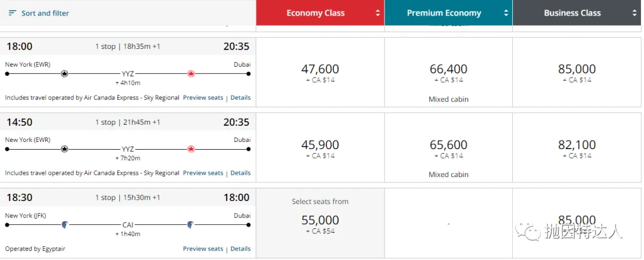Screen dimensions: 644x260
Task: Click Star Alliance icon on 14:50 flight
Action: tap(64, 149)
